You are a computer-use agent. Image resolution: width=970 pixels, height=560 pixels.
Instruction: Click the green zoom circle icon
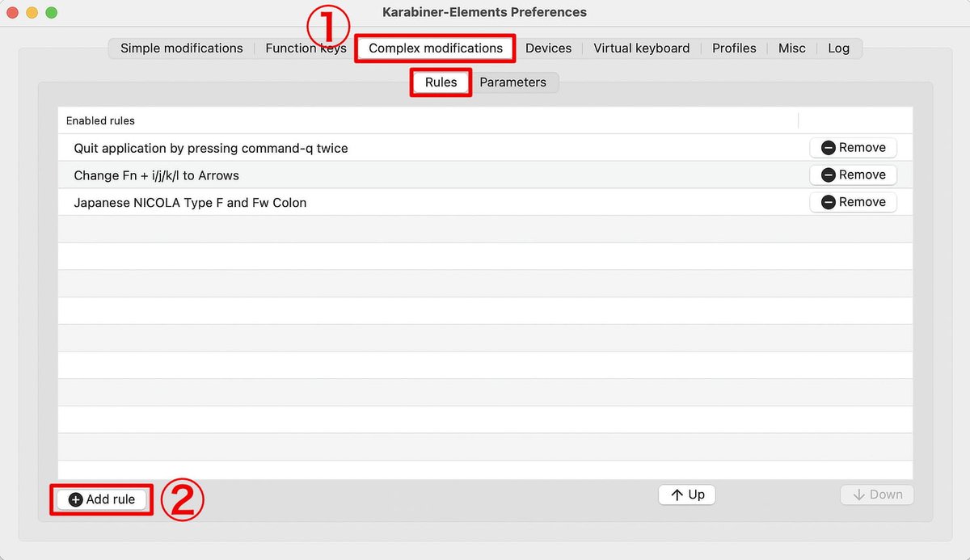[51, 12]
